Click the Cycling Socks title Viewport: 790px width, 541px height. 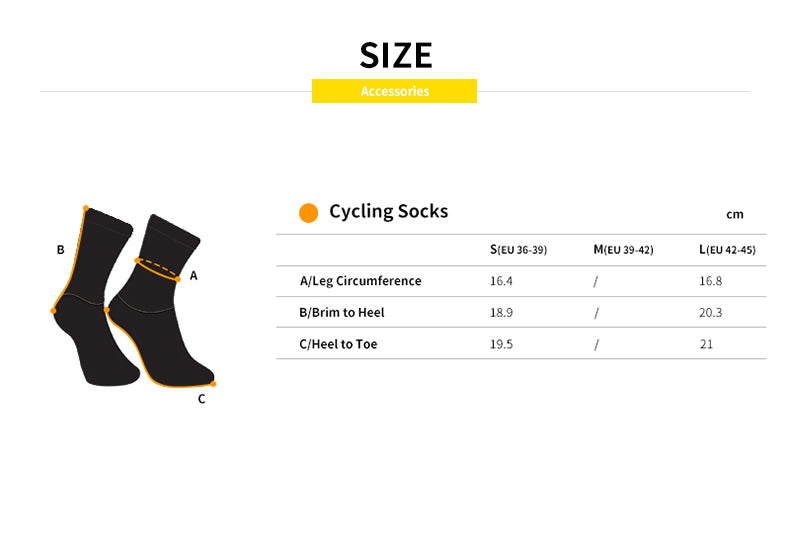pyautogui.click(x=388, y=211)
